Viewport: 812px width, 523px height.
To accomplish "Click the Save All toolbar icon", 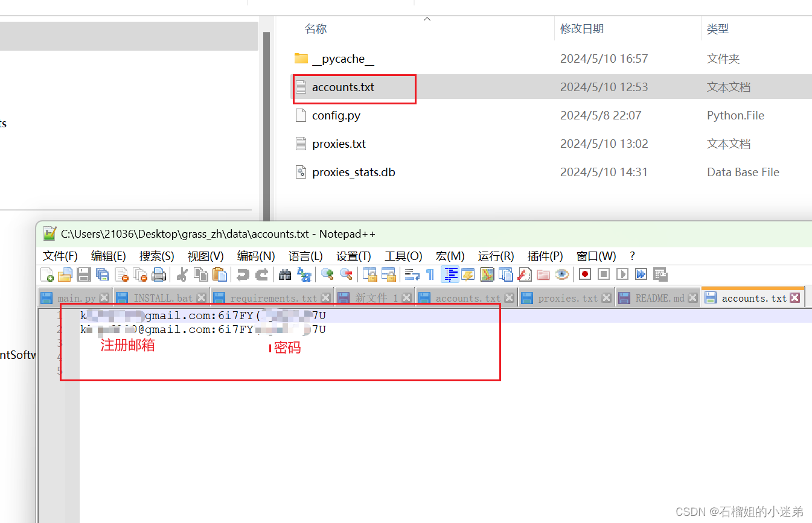I will pyautogui.click(x=103, y=274).
